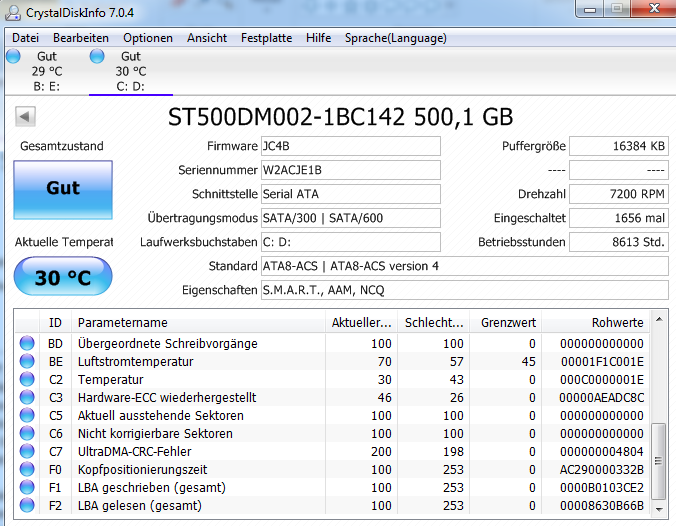Click the Aktueller column header

tap(361, 322)
